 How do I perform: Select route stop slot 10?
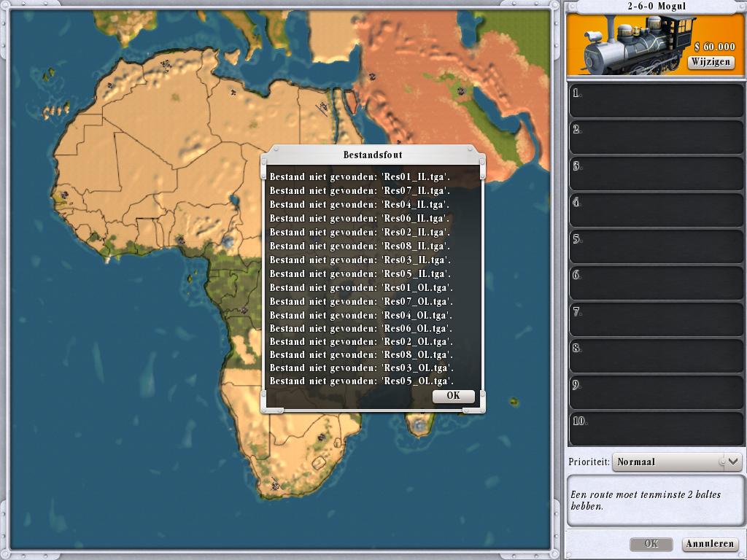click(657, 429)
